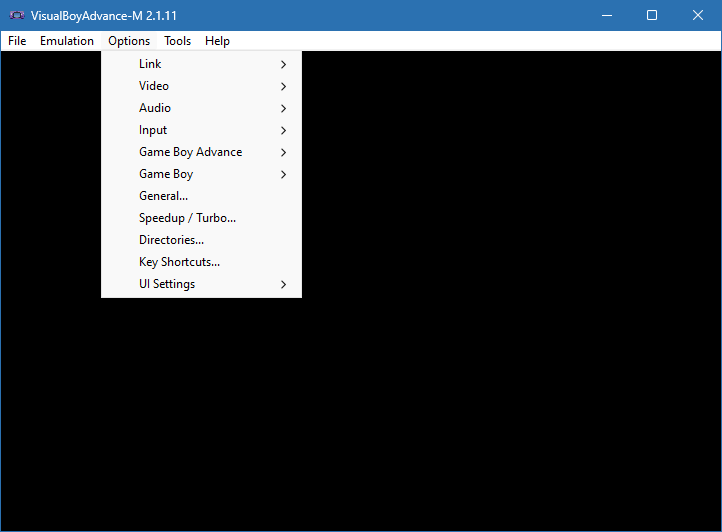Screen dimensions: 722x532
Task: Expand the Audio submenu
Action: 201,108
